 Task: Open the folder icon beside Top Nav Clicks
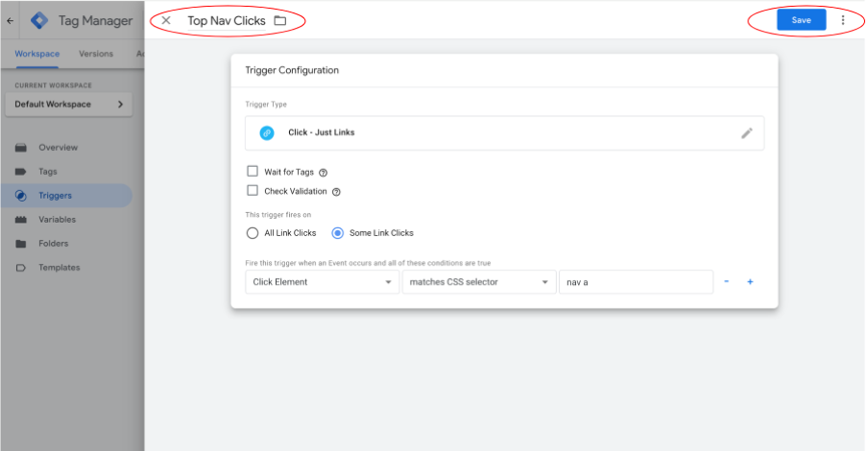click(x=280, y=21)
